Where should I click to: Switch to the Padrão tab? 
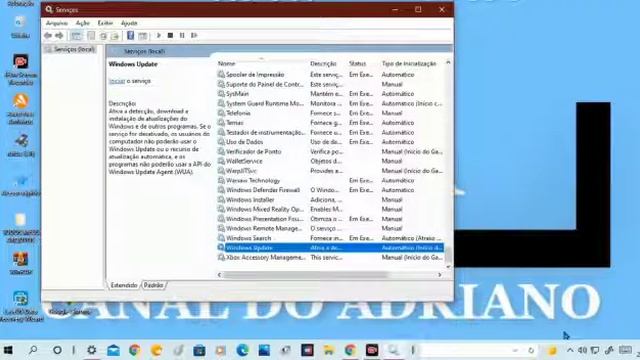click(x=153, y=285)
